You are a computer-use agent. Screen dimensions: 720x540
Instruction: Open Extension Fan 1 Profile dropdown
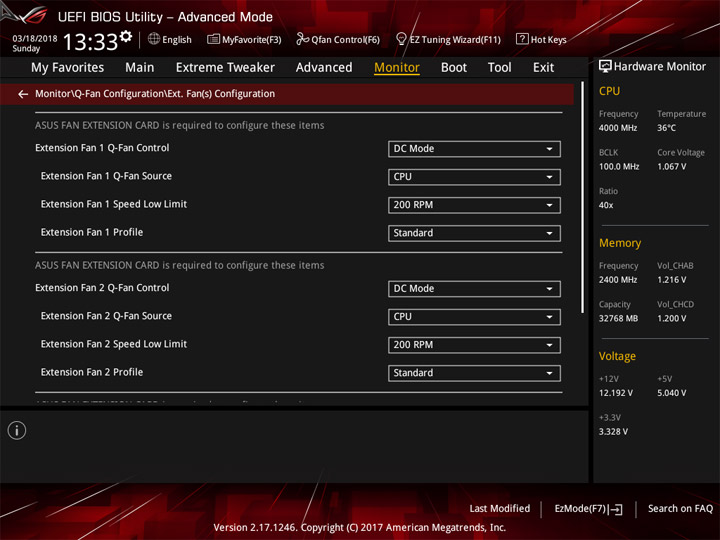coord(474,233)
